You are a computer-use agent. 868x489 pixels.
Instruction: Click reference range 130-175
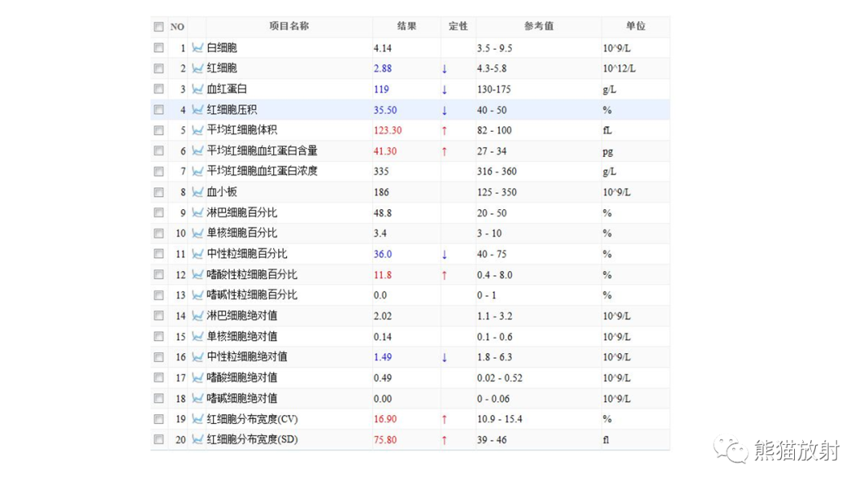(493, 88)
